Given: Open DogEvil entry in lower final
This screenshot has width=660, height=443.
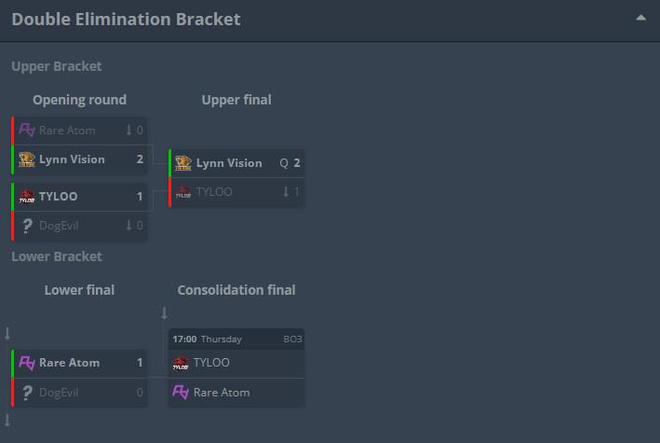Looking at the screenshot, I should (80, 392).
